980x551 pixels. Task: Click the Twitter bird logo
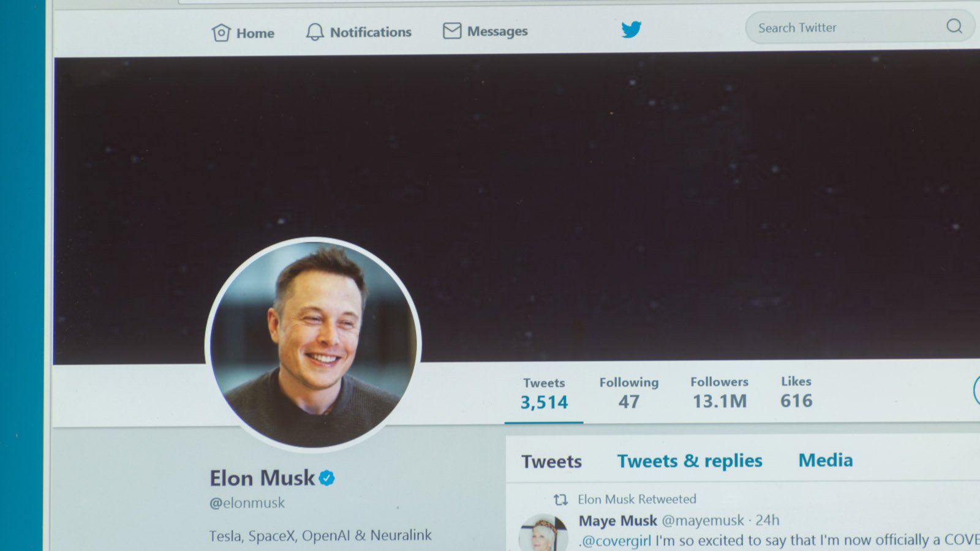click(x=631, y=29)
